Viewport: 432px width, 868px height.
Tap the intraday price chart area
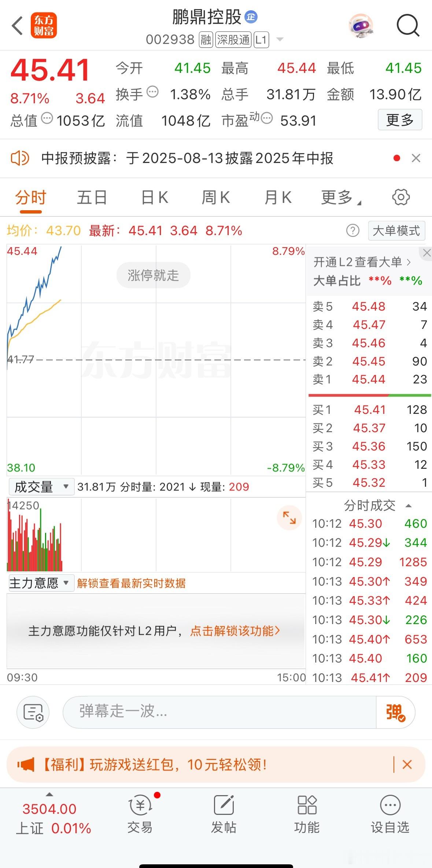(x=156, y=360)
